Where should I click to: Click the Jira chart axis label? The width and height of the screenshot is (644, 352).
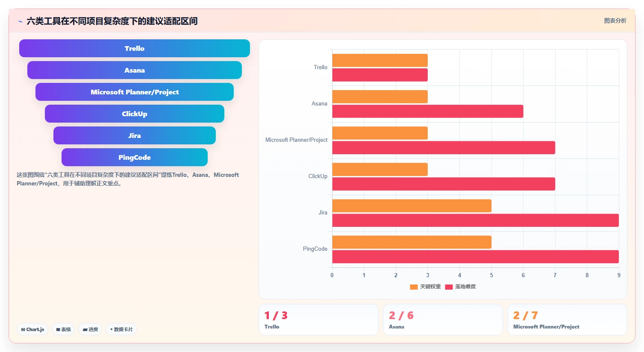[x=323, y=213]
